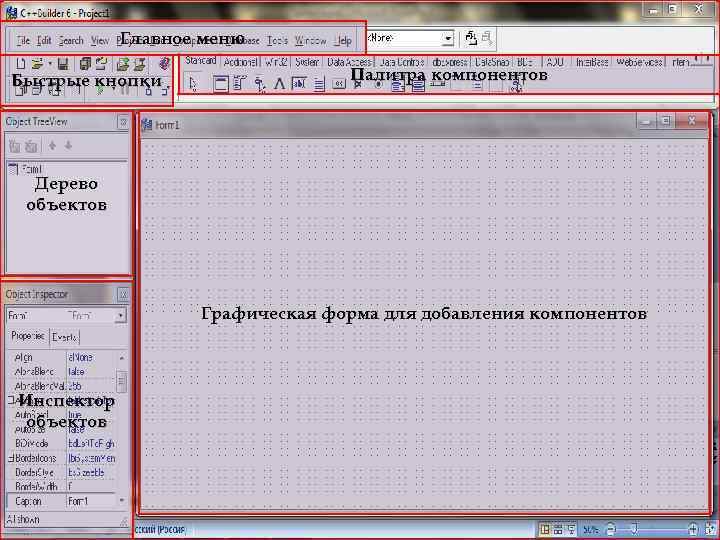Switch to the Data Controls palette tab
This screenshot has height=540, width=720.
point(402,62)
